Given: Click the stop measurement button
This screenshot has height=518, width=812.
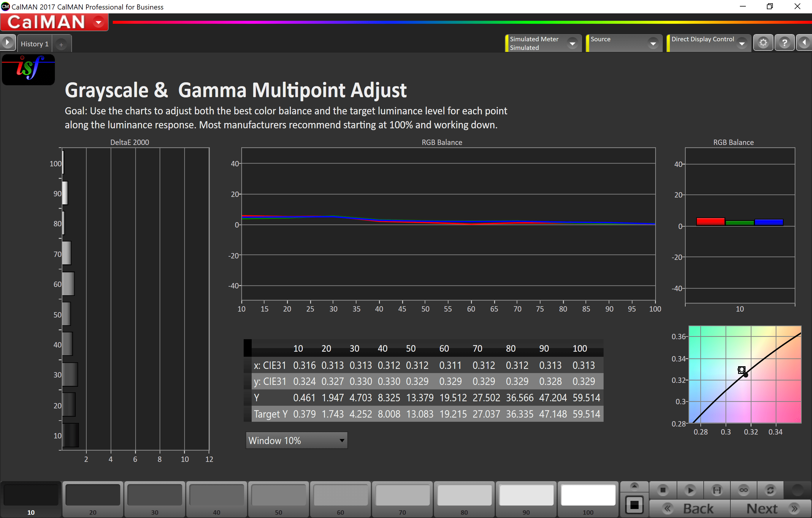Looking at the screenshot, I should tap(663, 490).
